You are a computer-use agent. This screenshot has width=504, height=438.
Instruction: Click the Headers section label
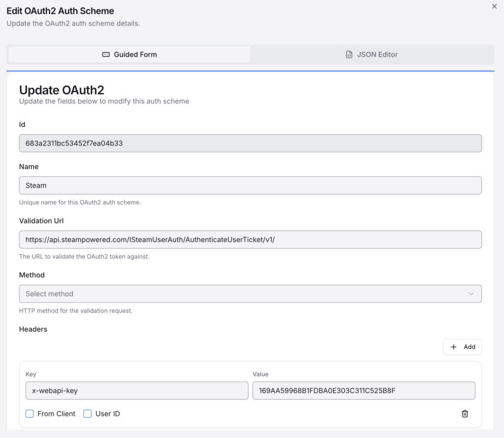pyautogui.click(x=33, y=329)
